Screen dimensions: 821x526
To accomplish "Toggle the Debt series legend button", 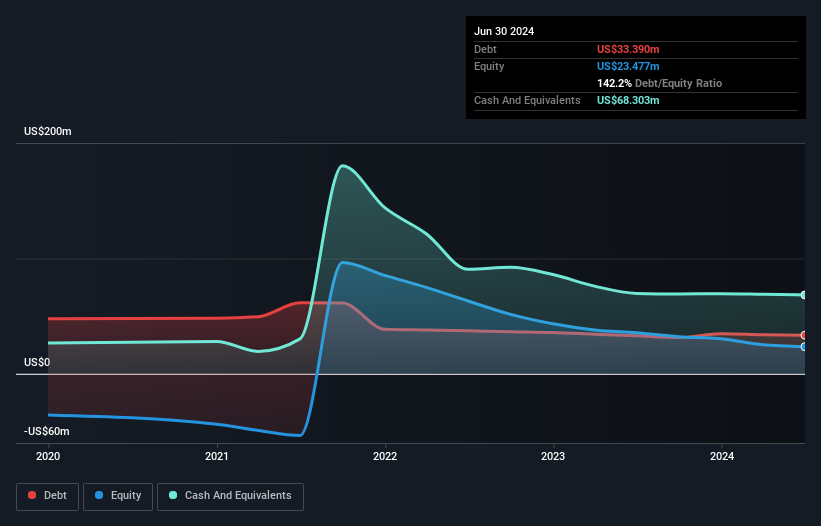I will [47, 496].
